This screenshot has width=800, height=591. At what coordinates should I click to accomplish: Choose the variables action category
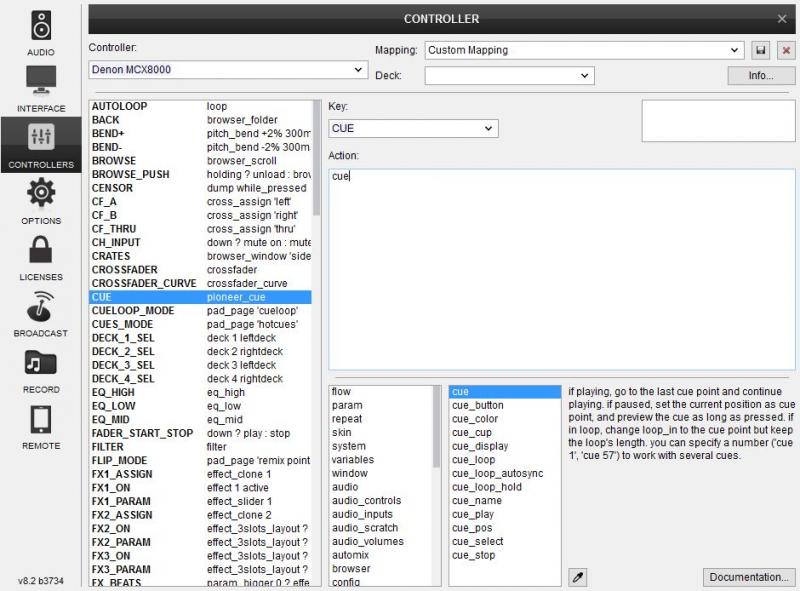[381, 459]
